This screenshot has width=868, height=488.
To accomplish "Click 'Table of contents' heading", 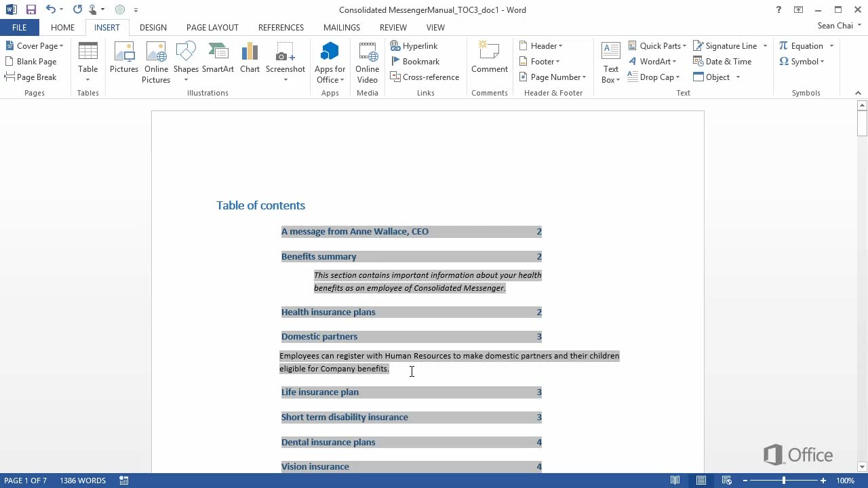I will [260, 205].
